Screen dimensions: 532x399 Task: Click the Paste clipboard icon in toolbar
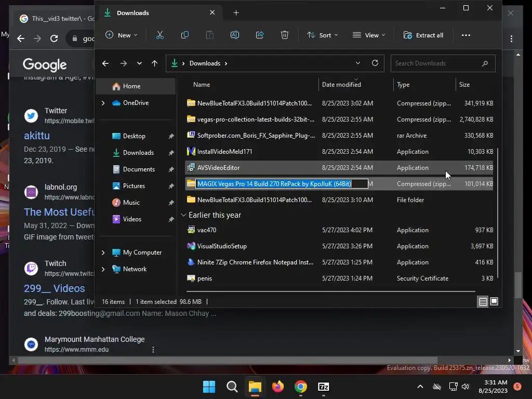(x=210, y=35)
